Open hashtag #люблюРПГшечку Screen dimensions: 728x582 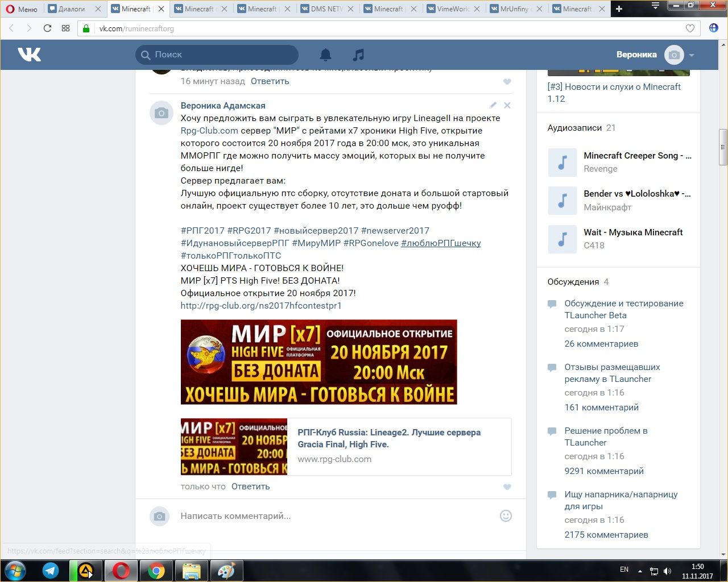pos(441,243)
